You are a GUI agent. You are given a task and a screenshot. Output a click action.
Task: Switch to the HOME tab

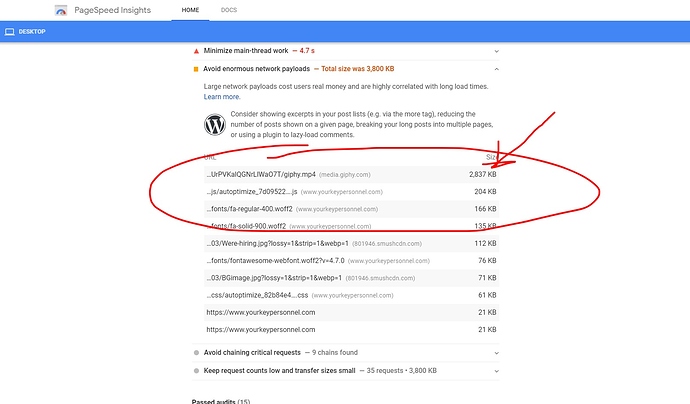tap(190, 10)
